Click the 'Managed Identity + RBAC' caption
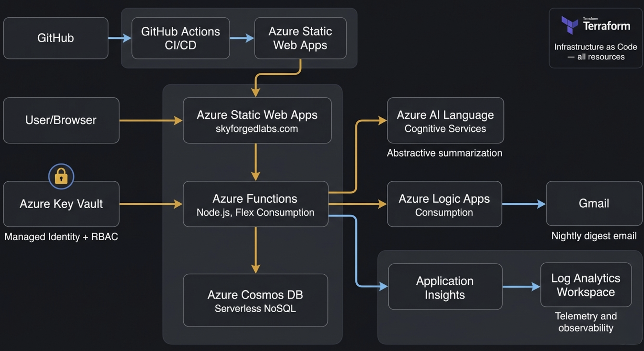Viewport: 644px width, 351px height. click(61, 237)
